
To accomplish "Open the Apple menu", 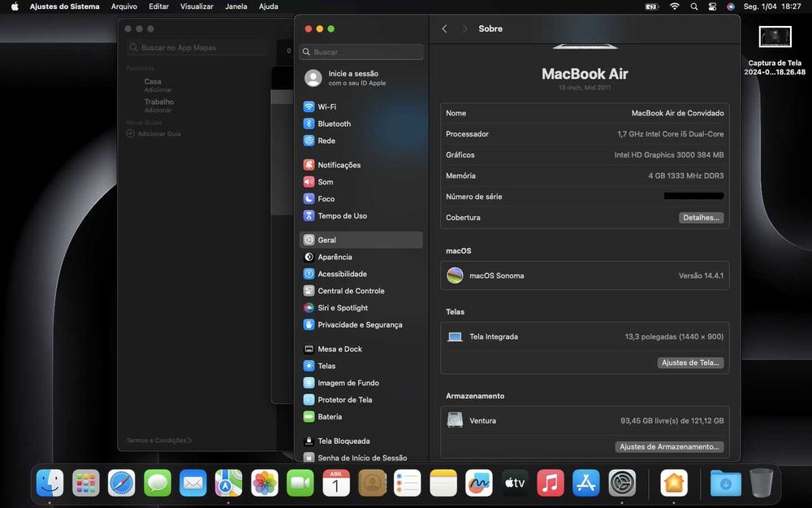I will (15, 7).
